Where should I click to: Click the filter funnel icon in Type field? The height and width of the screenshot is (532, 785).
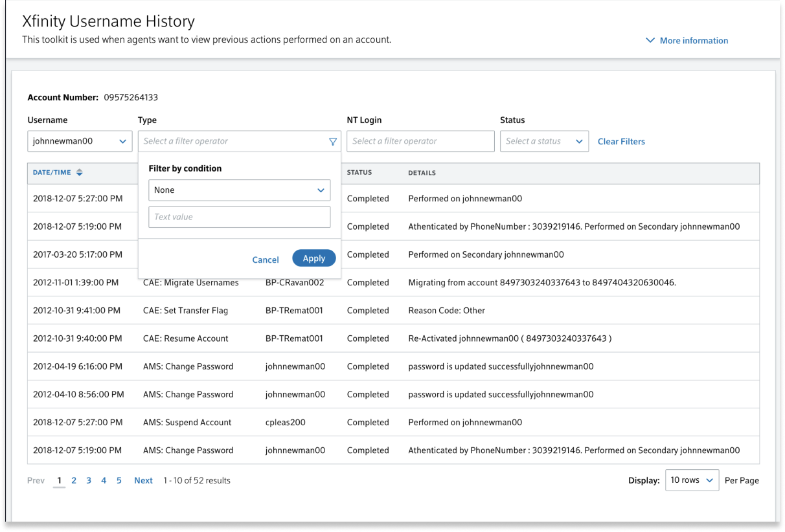click(x=332, y=142)
